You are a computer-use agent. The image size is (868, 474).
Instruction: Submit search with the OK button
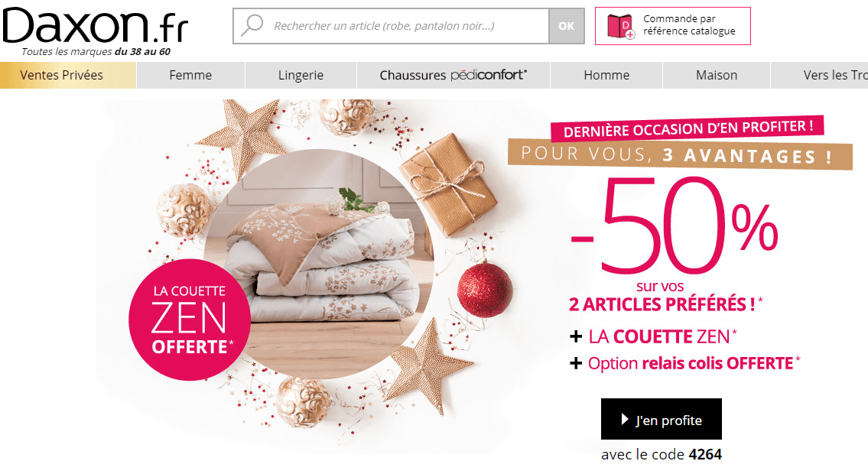click(567, 26)
